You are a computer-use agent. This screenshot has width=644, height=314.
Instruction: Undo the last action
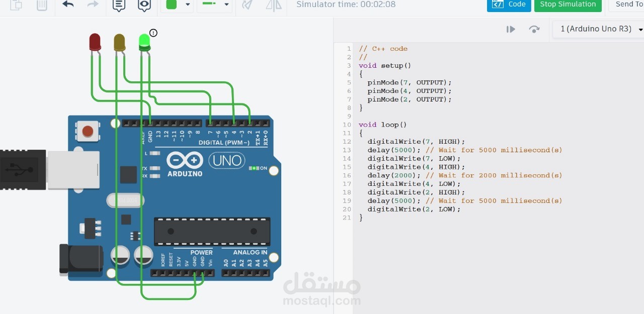(x=68, y=5)
